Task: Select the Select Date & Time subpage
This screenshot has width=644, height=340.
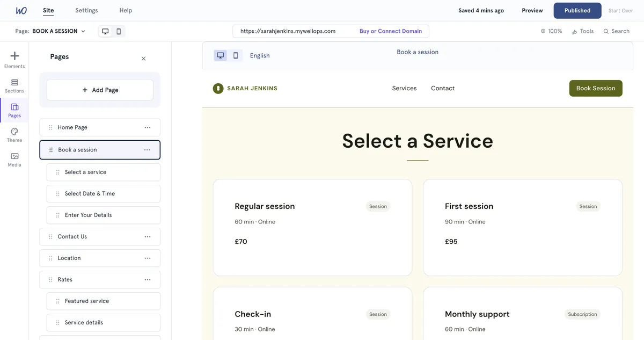Action: point(104,193)
